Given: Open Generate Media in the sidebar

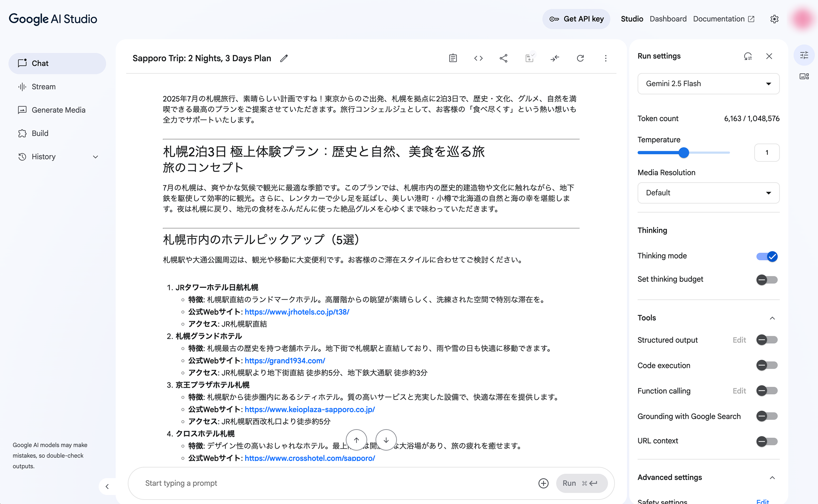Looking at the screenshot, I should coord(57,110).
